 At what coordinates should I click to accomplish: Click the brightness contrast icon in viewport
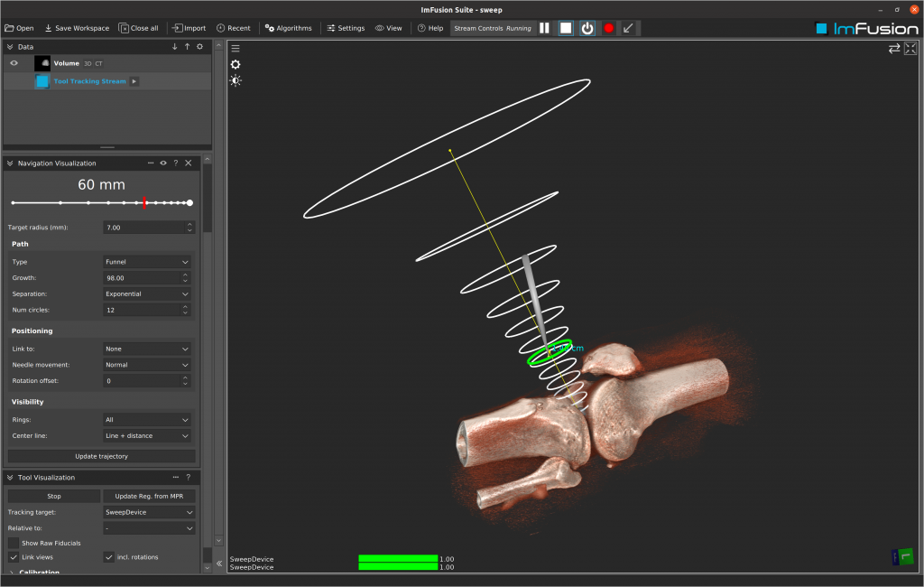coord(236,80)
